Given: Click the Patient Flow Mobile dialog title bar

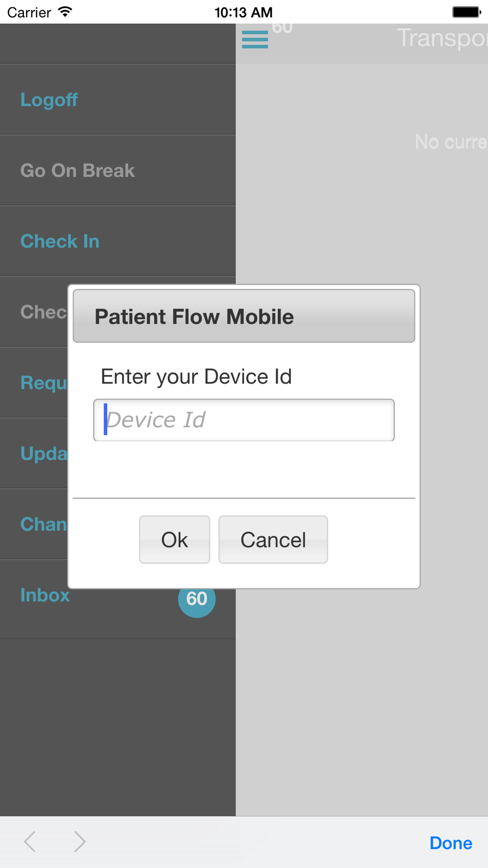Looking at the screenshot, I should click(x=244, y=316).
